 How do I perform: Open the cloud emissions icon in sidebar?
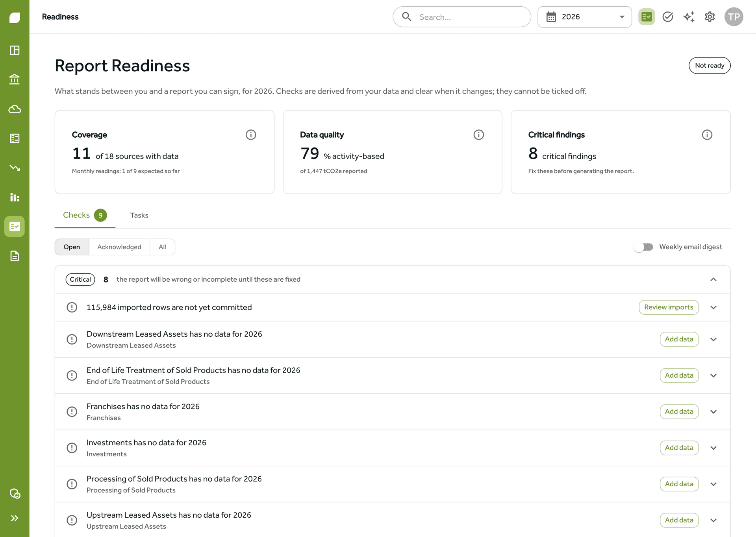tap(15, 109)
